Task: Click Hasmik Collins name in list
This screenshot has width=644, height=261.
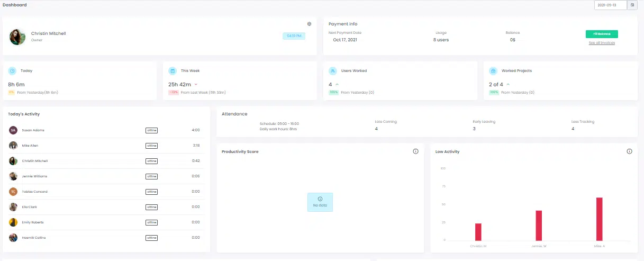Action: click(34, 238)
